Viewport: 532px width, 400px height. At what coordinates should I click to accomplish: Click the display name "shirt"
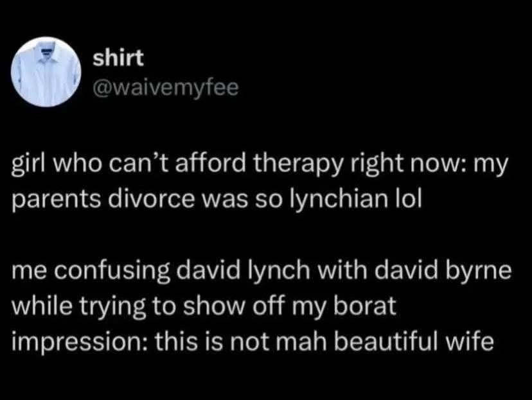[118, 58]
